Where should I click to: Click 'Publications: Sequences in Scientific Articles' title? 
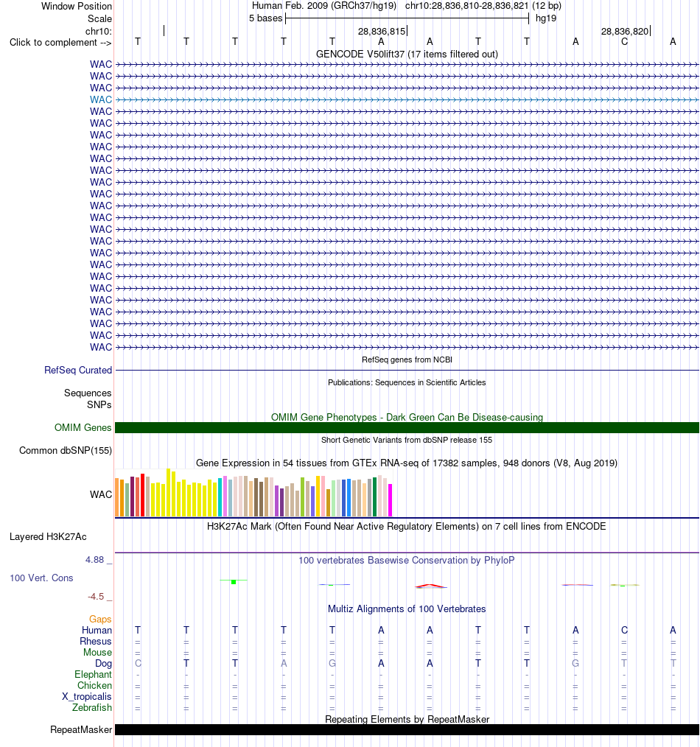(407, 382)
